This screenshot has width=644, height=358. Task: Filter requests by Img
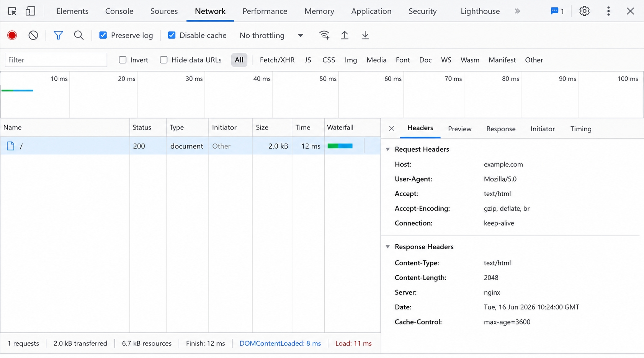(351, 60)
